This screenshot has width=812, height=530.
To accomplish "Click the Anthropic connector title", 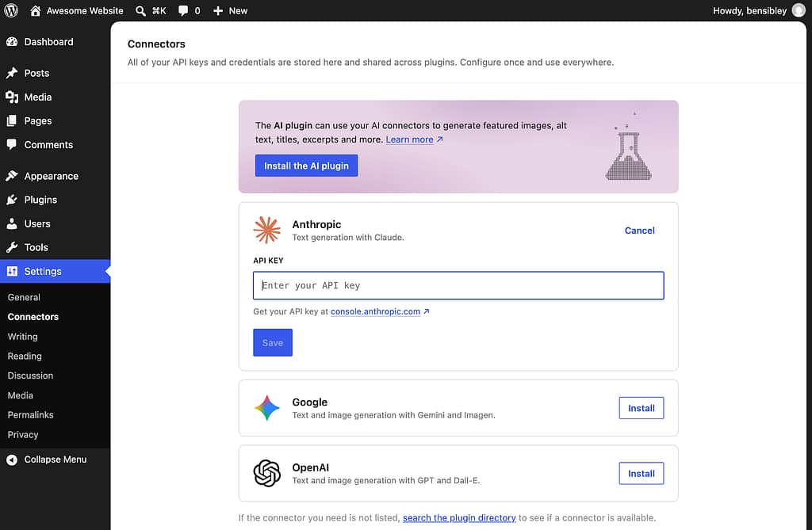I will 317,224.
